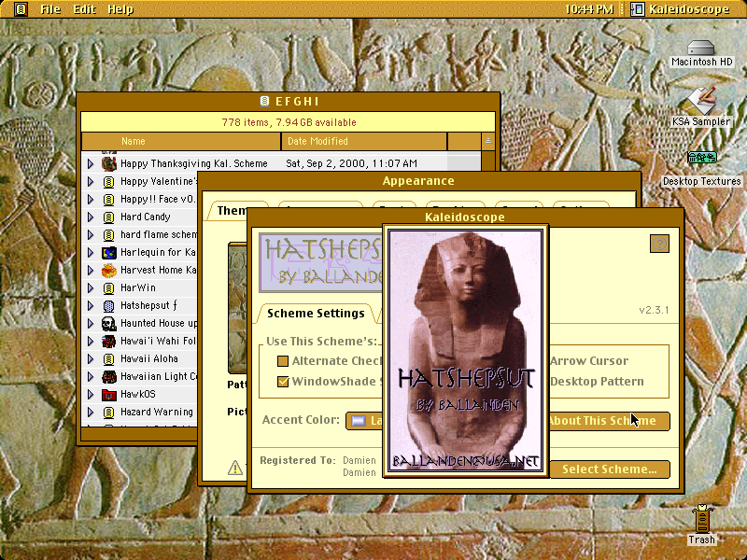The height and width of the screenshot is (560, 747).
Task: Expand the HawkOS disclosure triangle
Action: coord(91,394)
